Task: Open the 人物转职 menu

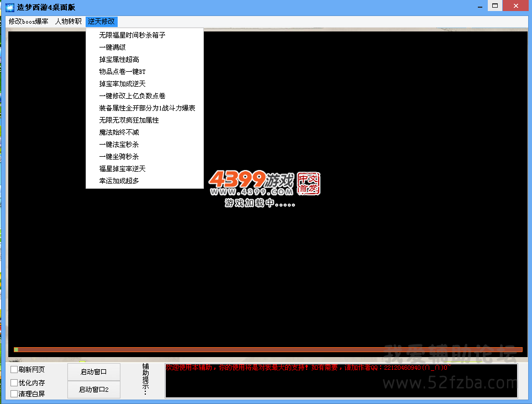Action: 68,22
